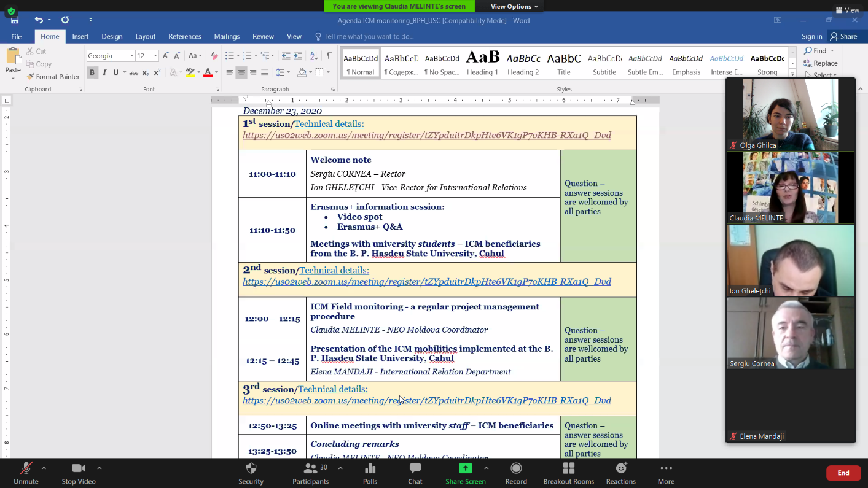
Task: Switch to the Insert ribbon tab
Action: pyautogui.click(x=80, y=37)
